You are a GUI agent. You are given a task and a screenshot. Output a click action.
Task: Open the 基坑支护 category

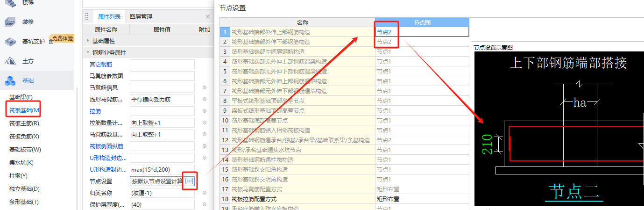click(x=33, y=42)
